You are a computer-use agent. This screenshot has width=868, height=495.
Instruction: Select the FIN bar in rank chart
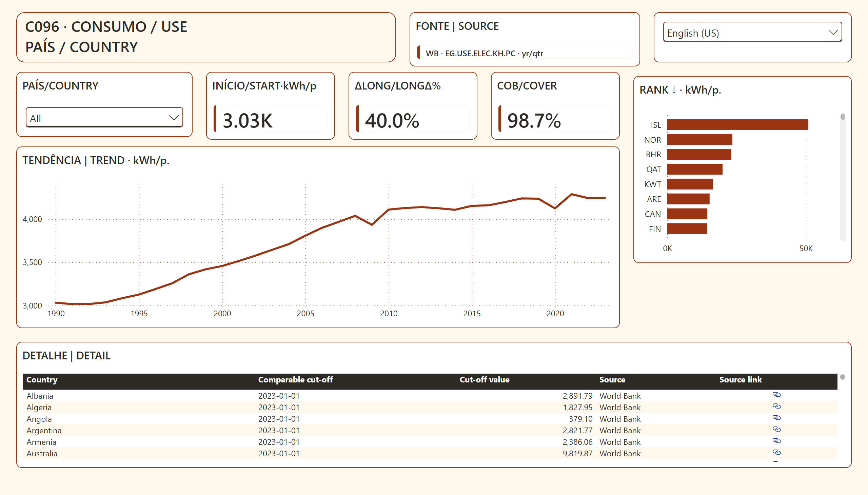tap(687, 229)
